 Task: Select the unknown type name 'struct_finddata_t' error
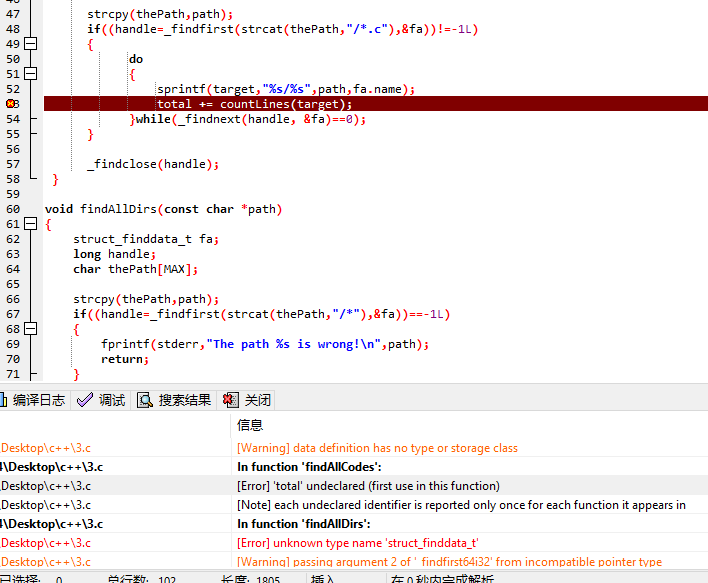pos(357,543)
